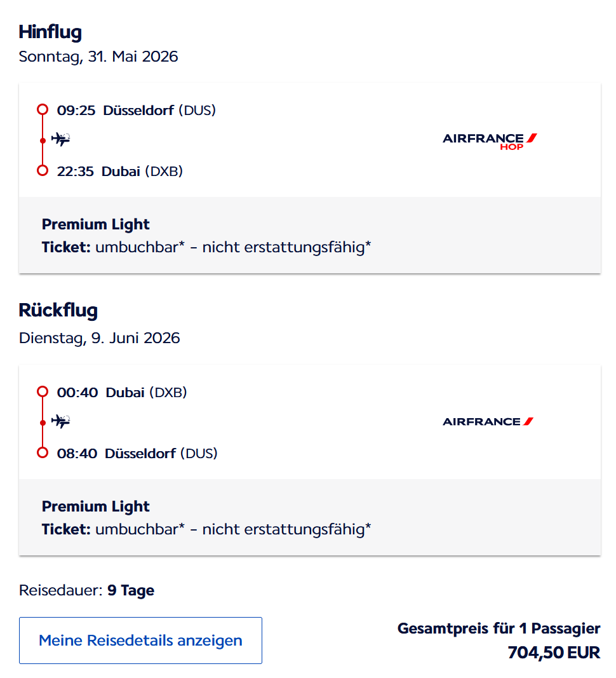Click the departure circle next to 09:25 Düsseldorf
This screenshot has height=678, width=616.
click(43, 110)
